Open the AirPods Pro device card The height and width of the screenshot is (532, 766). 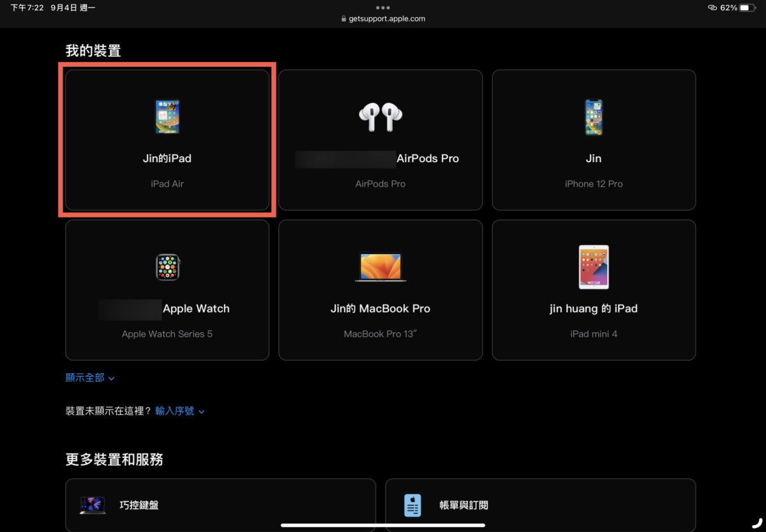tap(380, 140)
